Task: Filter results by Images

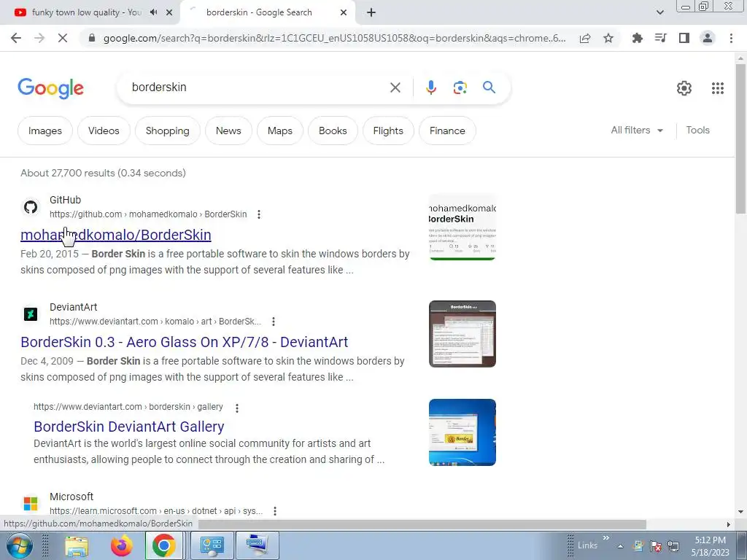Action: point(44,131)
